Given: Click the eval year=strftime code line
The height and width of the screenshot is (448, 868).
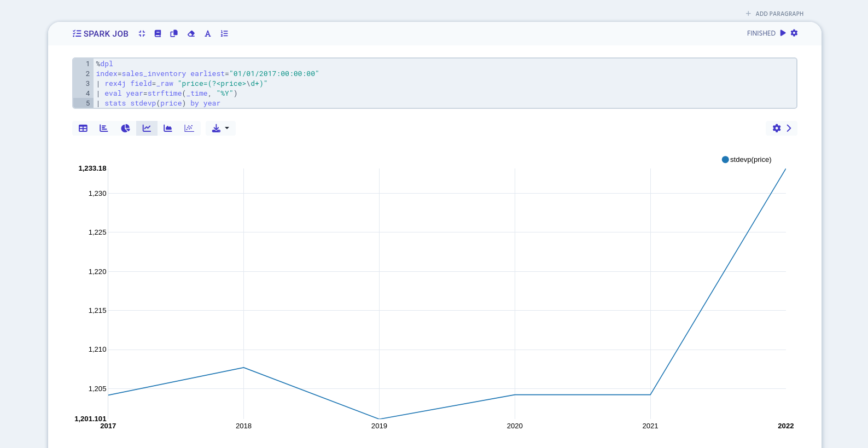Looking at the screenshot, I should [445, 94].
